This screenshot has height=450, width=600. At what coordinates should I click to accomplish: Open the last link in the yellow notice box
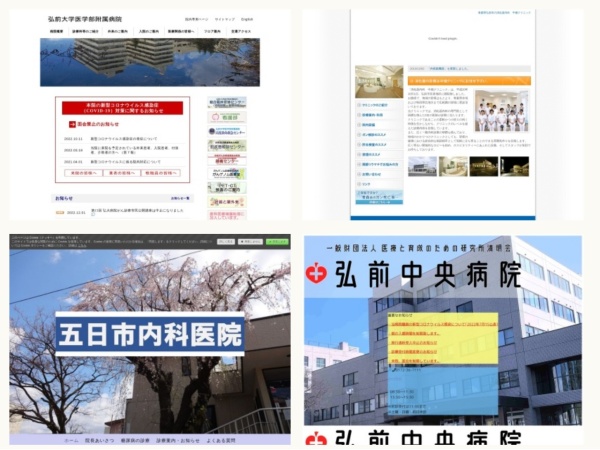coord(414,361)
